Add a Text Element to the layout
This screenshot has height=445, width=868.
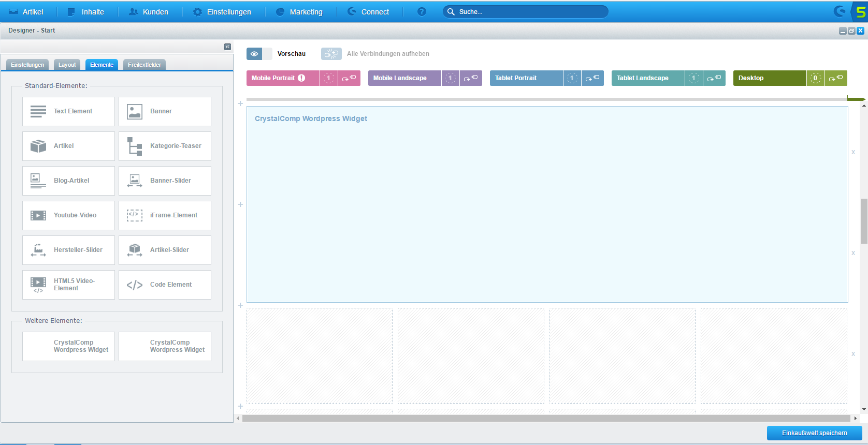68,111
